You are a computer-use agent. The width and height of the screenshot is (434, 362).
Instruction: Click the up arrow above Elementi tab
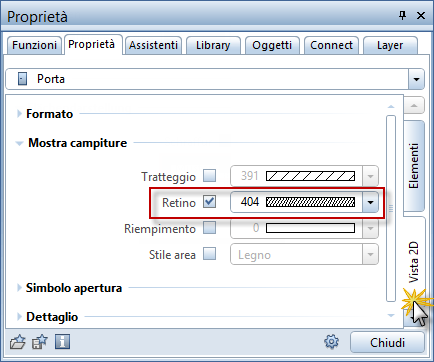click(x=414, y=106)
